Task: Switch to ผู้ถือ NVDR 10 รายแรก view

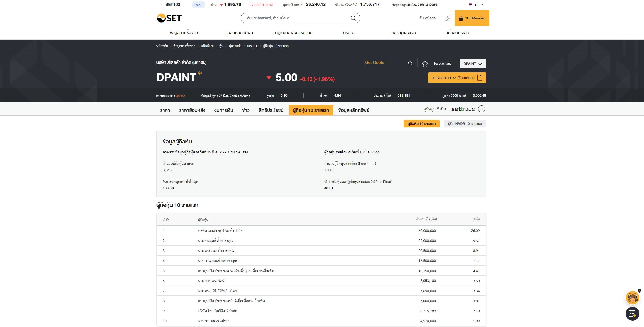Action: (x=465, y=124)
